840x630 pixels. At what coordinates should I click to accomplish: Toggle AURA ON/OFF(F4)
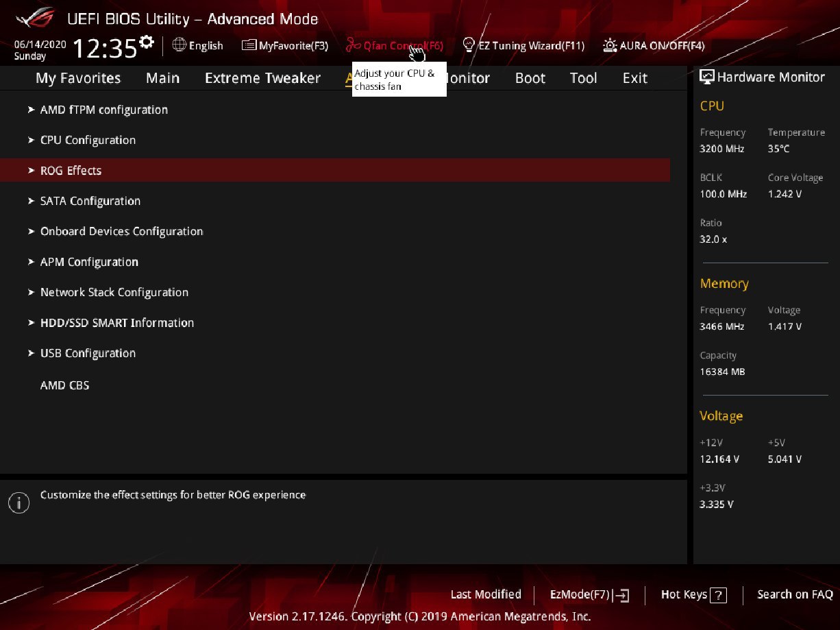[x=663, y=46]
